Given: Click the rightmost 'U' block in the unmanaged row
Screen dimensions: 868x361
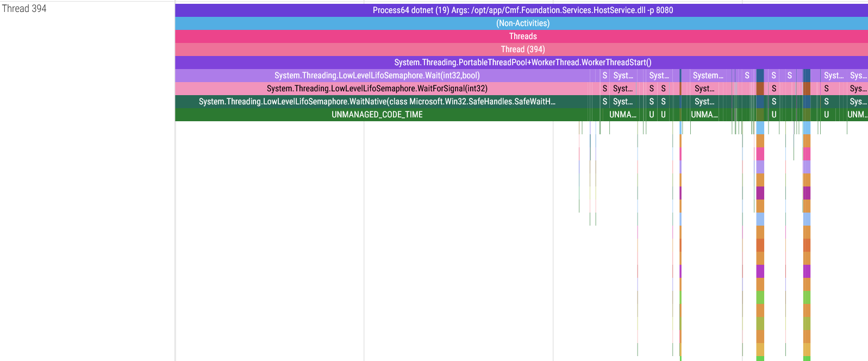Looking at the screenshot, I should [x=826, y=115].
